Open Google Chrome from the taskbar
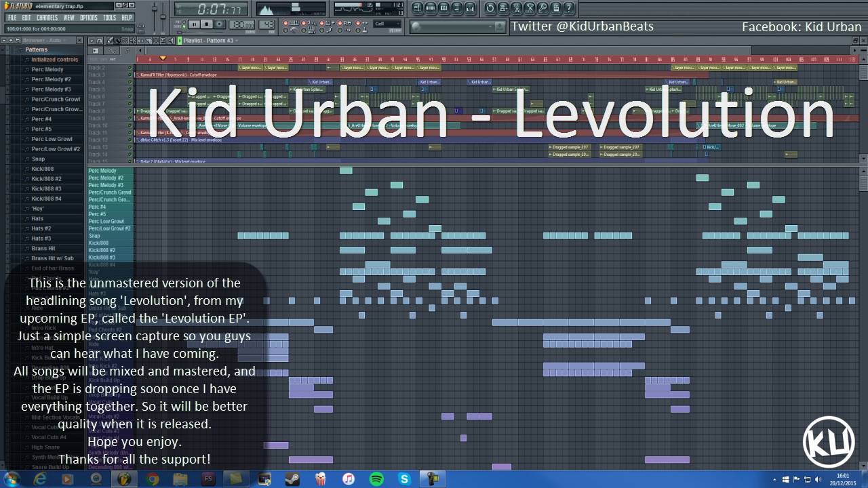Screen dimensions: 868x488 coord(152,479)
